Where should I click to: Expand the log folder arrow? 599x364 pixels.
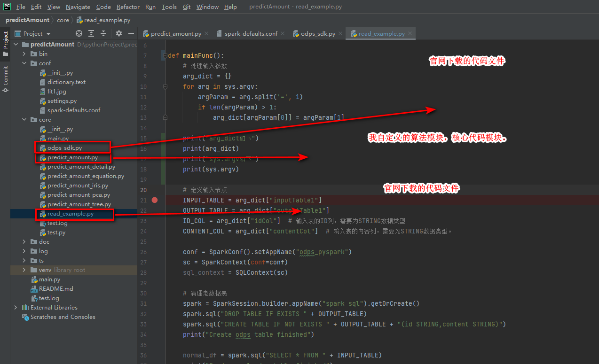point(24,251)
